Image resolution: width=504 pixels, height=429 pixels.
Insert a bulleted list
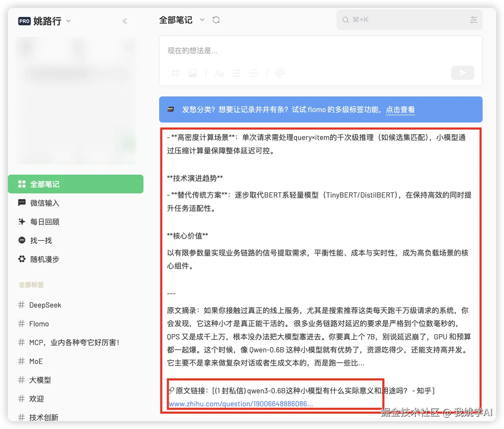(237, 73)
